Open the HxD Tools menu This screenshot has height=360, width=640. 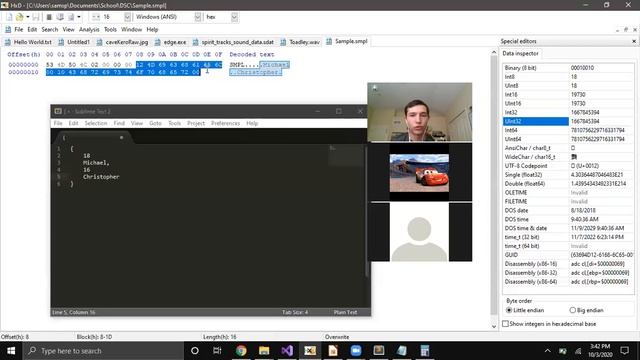coord(110,29)
